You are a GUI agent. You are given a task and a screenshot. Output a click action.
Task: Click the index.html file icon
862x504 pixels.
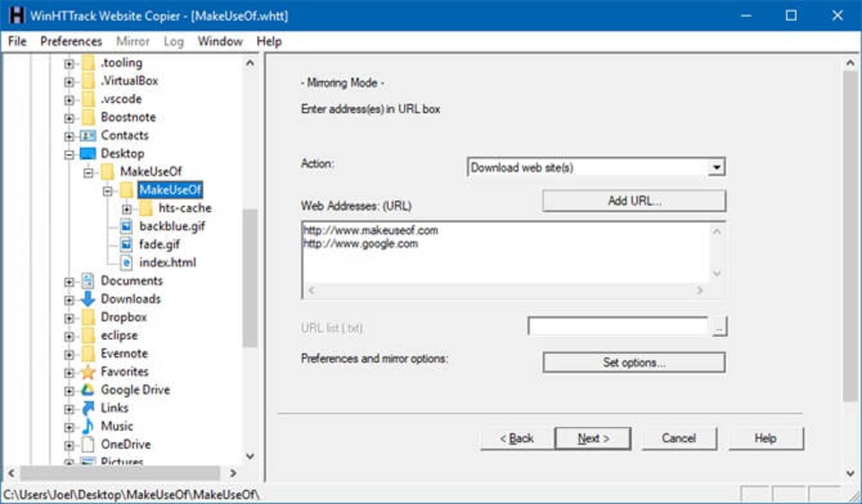click(x=127, y=263)
